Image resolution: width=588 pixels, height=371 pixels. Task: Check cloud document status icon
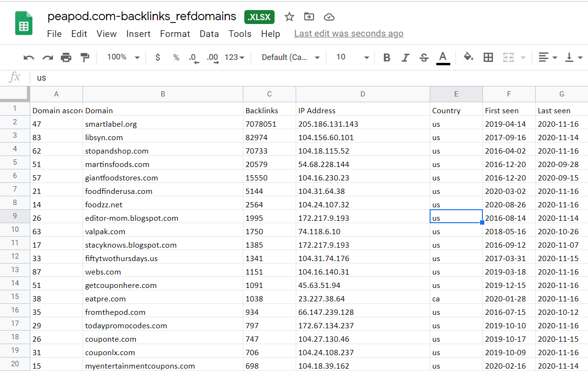[329, 17]
